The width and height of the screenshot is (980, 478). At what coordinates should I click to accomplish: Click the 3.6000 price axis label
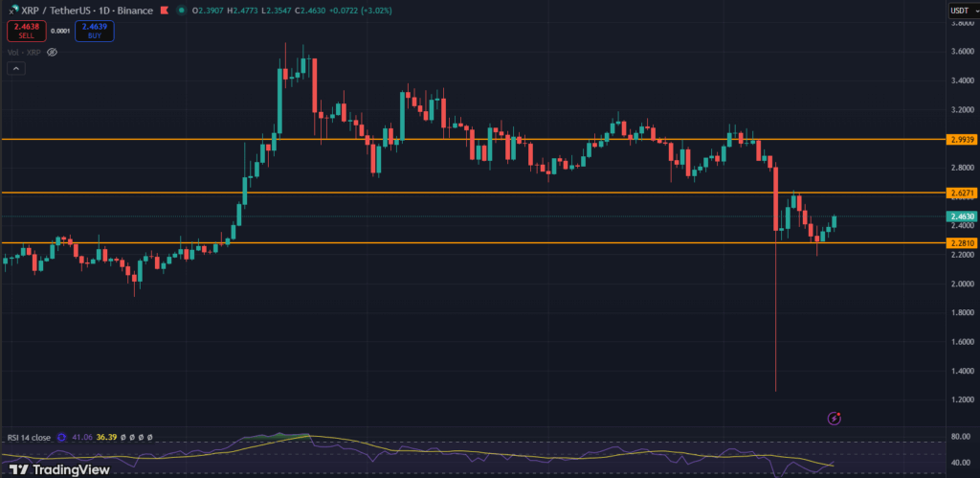coord(962,52)
